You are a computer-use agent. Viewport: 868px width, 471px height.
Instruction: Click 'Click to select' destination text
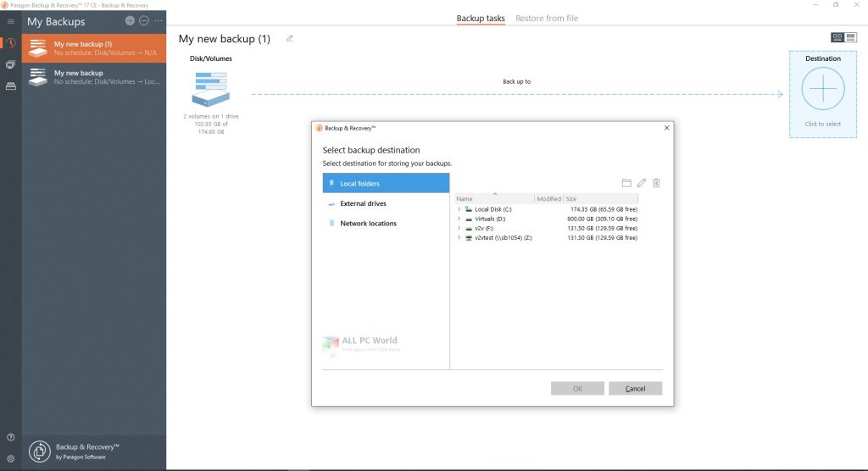click(x=822, y=124)
